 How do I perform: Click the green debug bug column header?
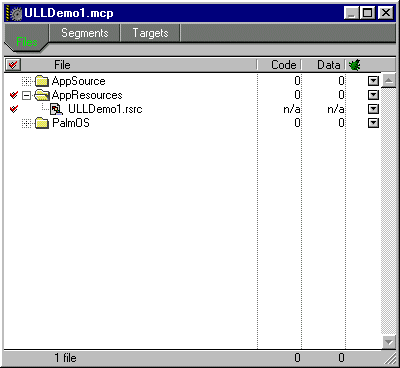(x=354, y=65)
